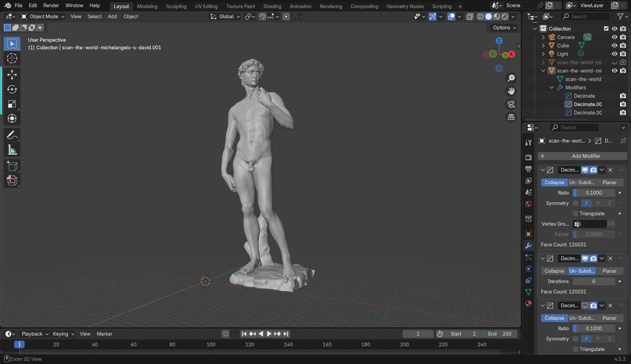Image resolution: width=631 pixels, height=364 pixels.
Task: Open the Render menu
Action: tap(51, 5)
